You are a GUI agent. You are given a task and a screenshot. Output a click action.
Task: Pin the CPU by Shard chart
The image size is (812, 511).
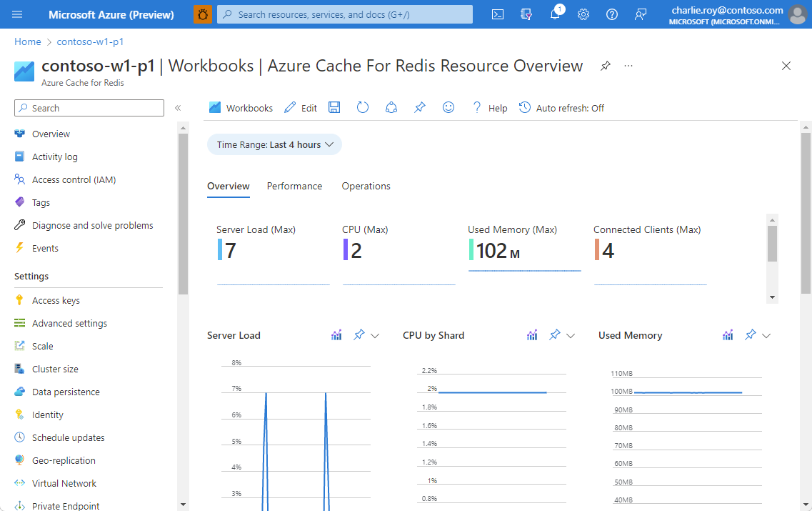[554, 334]
